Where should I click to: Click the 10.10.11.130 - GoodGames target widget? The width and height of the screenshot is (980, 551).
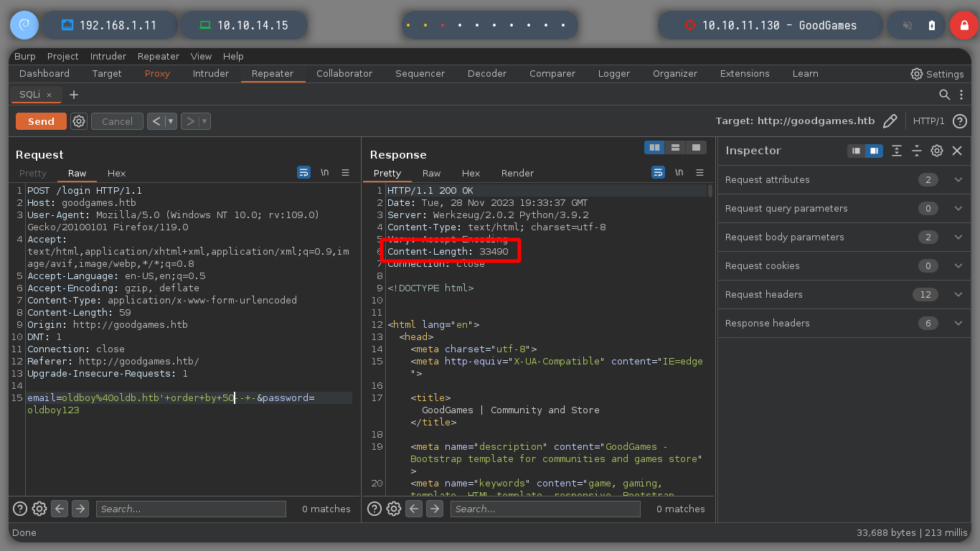(x=770, y=25)
